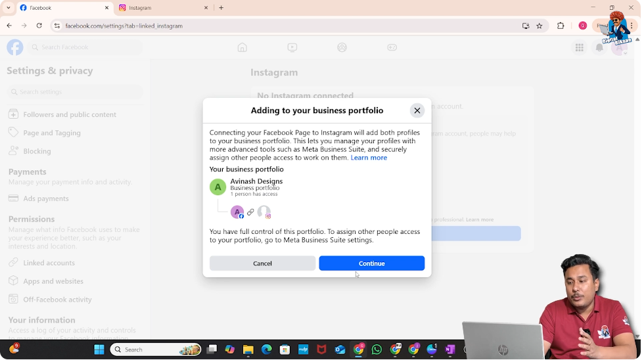Click the Search Facebook field
644x360 pixels.
click(85, 47)
